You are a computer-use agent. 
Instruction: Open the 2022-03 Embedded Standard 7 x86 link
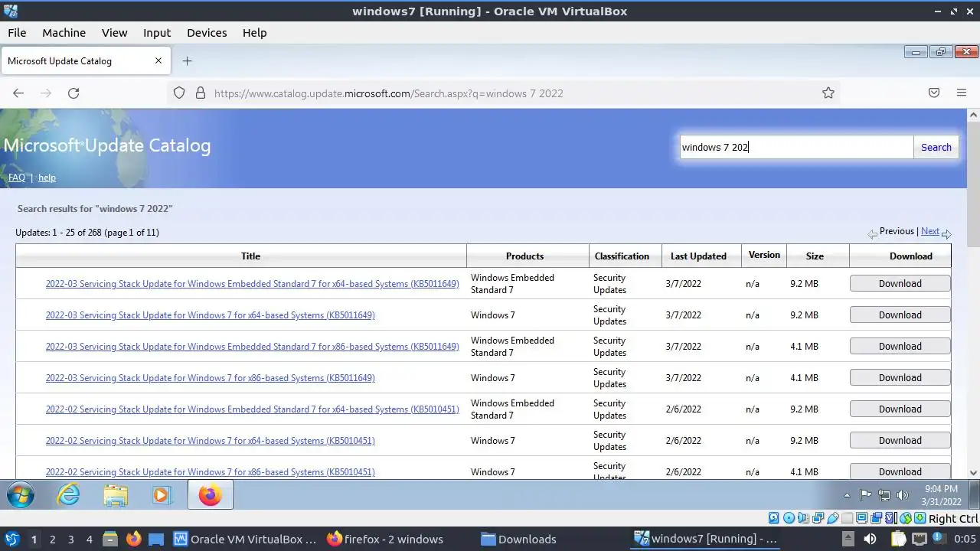[x=252, y=347]
